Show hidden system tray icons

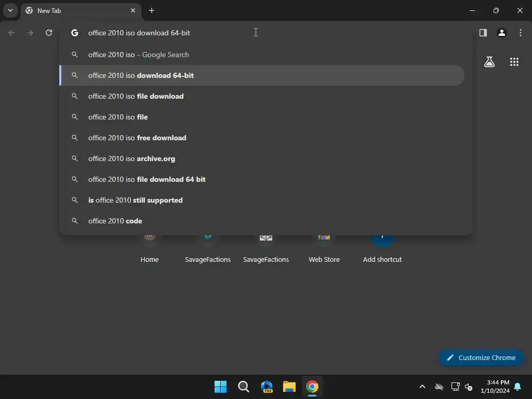tap(422, 387)
